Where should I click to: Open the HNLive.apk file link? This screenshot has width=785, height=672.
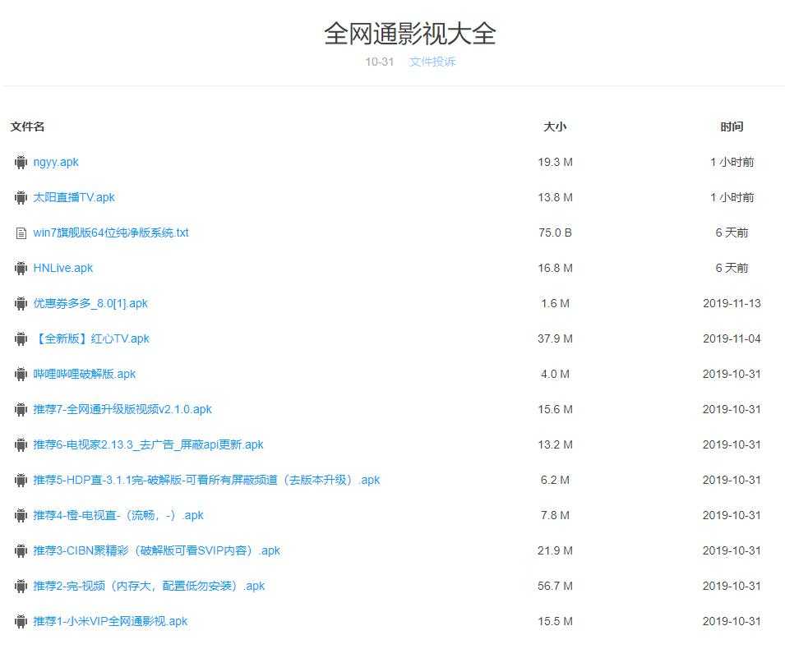pos(63,268)
